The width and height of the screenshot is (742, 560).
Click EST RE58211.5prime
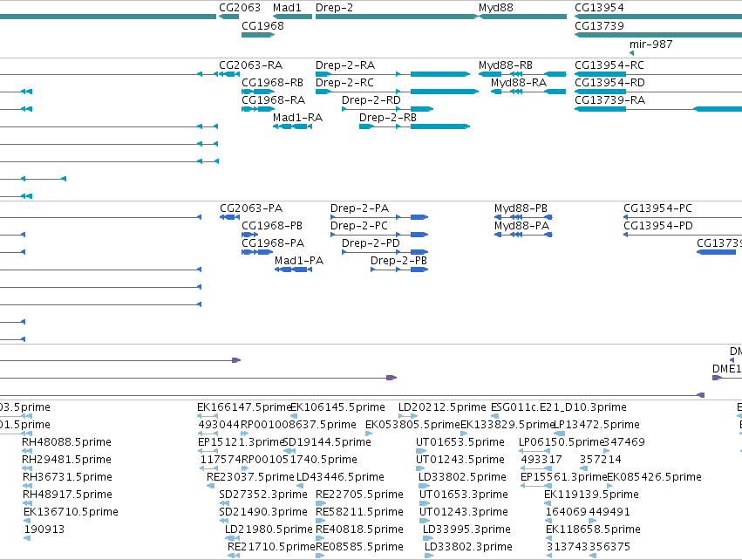coord(359,512)
